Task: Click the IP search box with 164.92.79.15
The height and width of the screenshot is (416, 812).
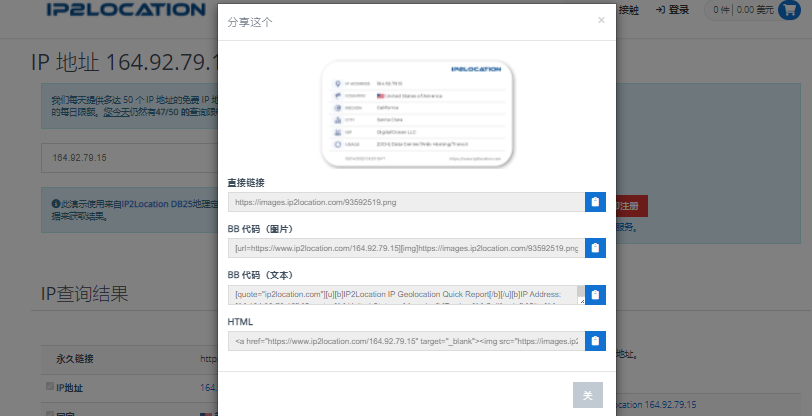Action: click(129, 157)
